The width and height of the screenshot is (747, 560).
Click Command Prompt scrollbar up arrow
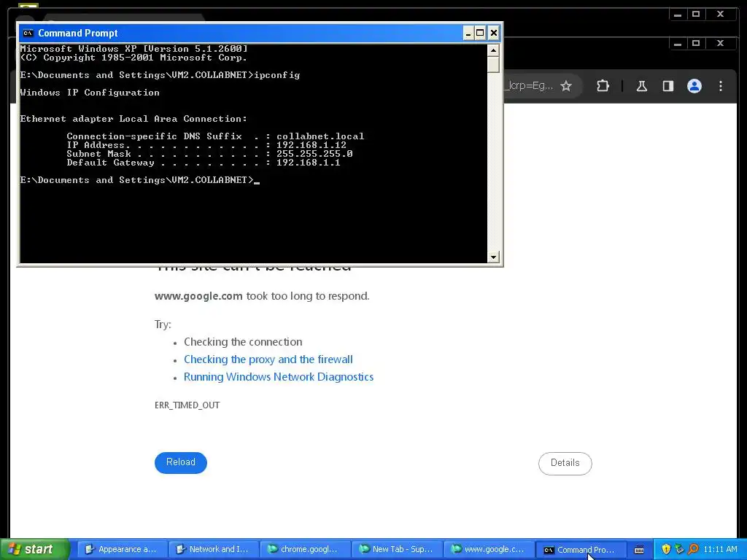click(493, 50)
